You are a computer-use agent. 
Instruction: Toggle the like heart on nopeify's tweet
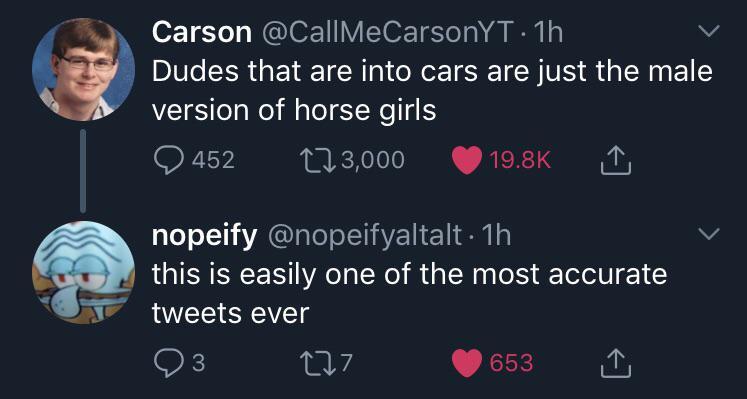point(466,365)
